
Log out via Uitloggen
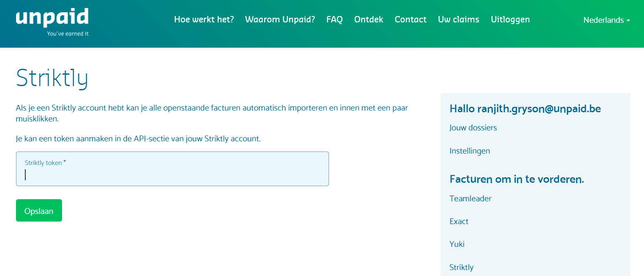(510, 19)
